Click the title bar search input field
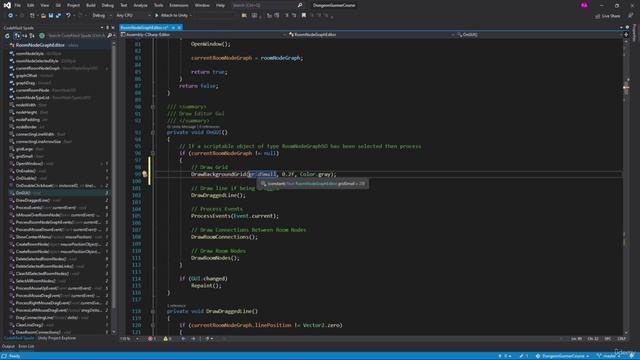This screenshot has width=640, height=360. pos(264,5)
